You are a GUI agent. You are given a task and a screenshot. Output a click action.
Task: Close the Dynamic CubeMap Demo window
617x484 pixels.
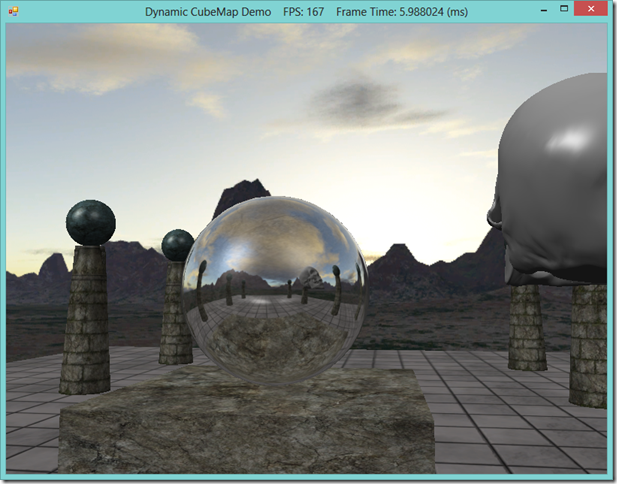click(591, 9)
